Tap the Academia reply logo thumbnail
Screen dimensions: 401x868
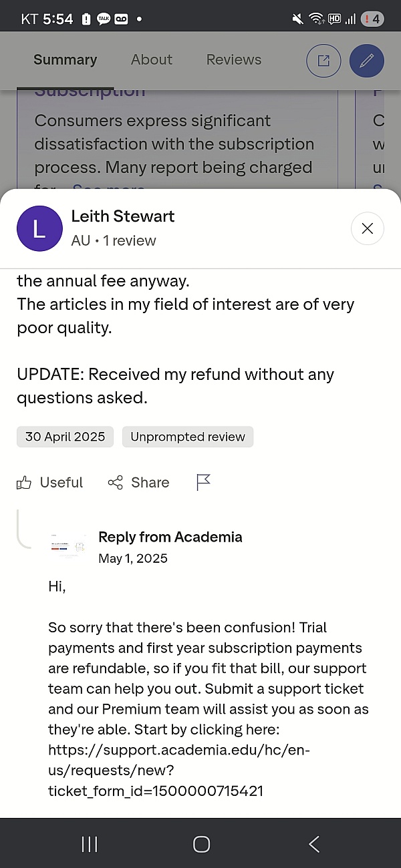(x=68, y=546)
